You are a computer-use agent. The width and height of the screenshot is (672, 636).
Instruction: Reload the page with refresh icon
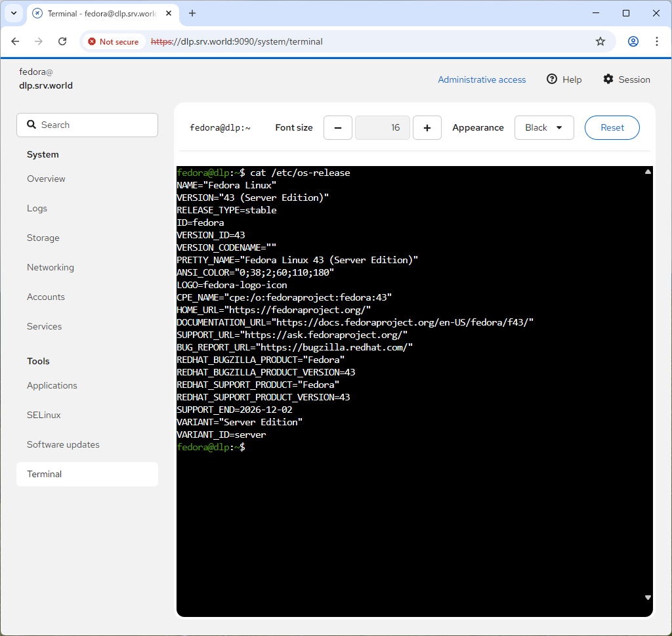62,41
